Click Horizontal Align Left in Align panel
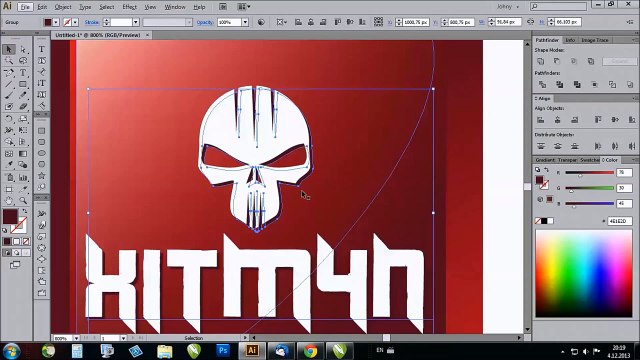 (x=541, y=120)
